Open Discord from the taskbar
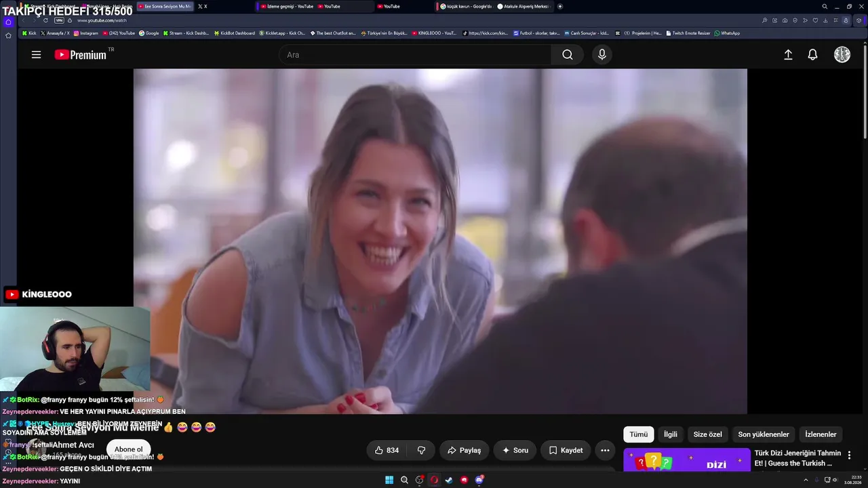 point(479,480)
